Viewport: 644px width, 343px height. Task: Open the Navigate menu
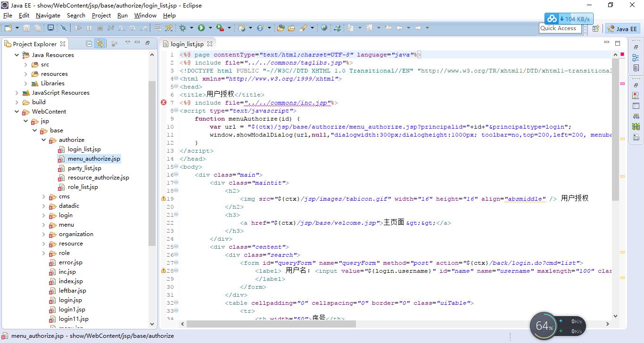tap(48, 16)
